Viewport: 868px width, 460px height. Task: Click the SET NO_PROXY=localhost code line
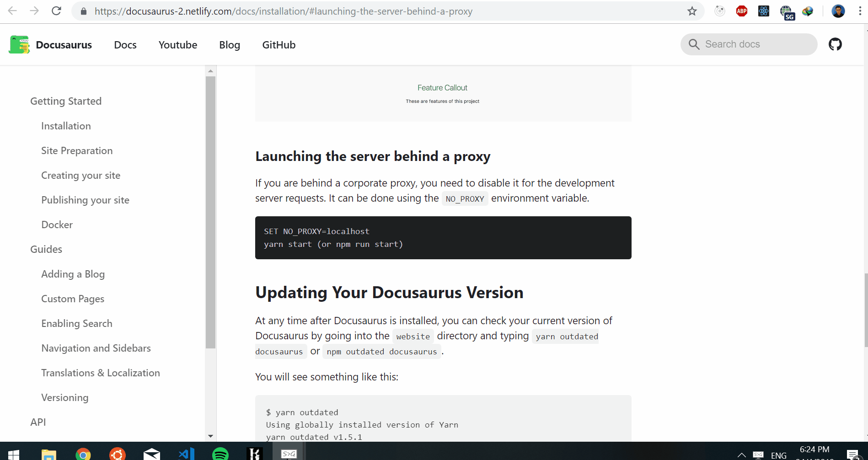click(316, 231)
